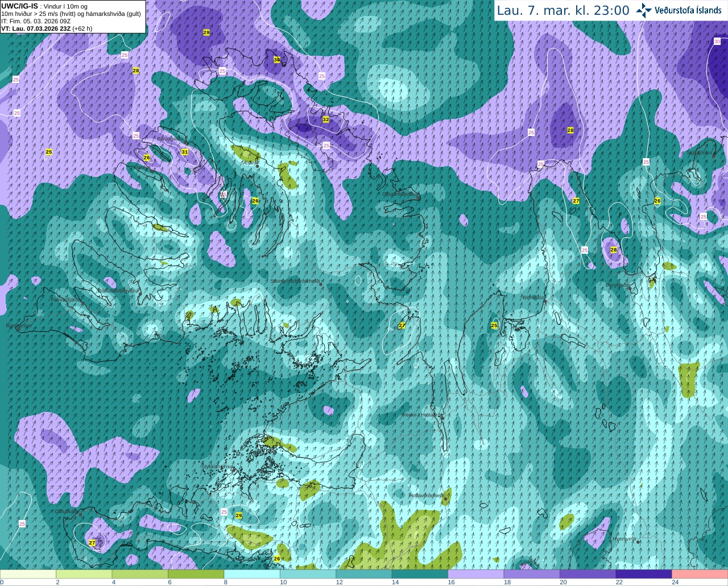
Task: Click the Veðurstofa Íslands logo icon
Action: (x=644, y=10)
